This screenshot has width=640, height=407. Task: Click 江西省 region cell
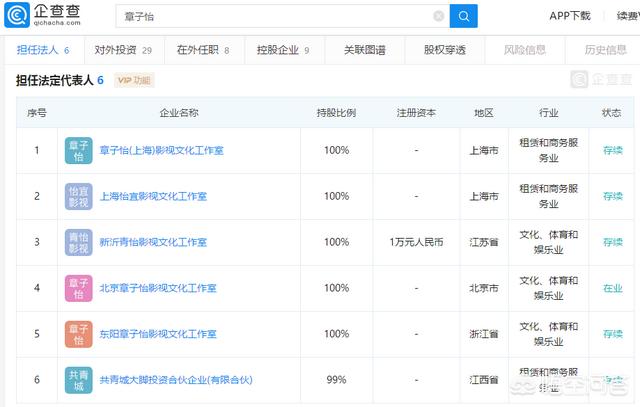484,380
